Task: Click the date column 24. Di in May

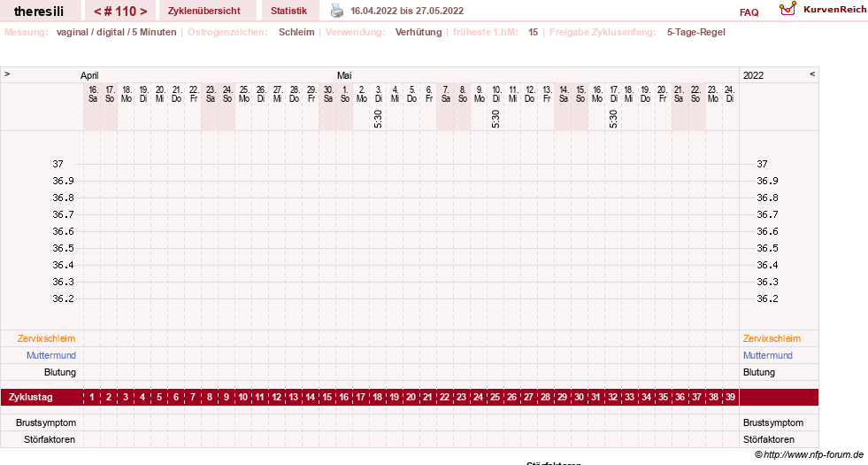Action: 730,94
